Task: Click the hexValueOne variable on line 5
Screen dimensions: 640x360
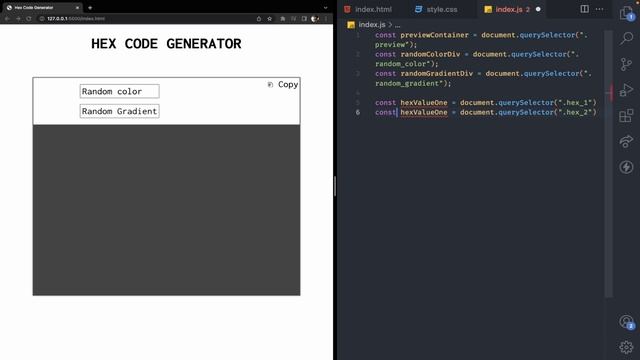Action: [x=424, y=102]
